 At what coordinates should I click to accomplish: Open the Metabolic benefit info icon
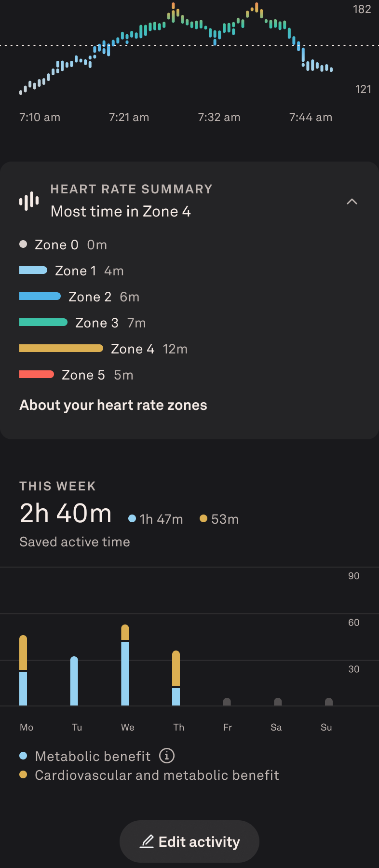[167, 756]
